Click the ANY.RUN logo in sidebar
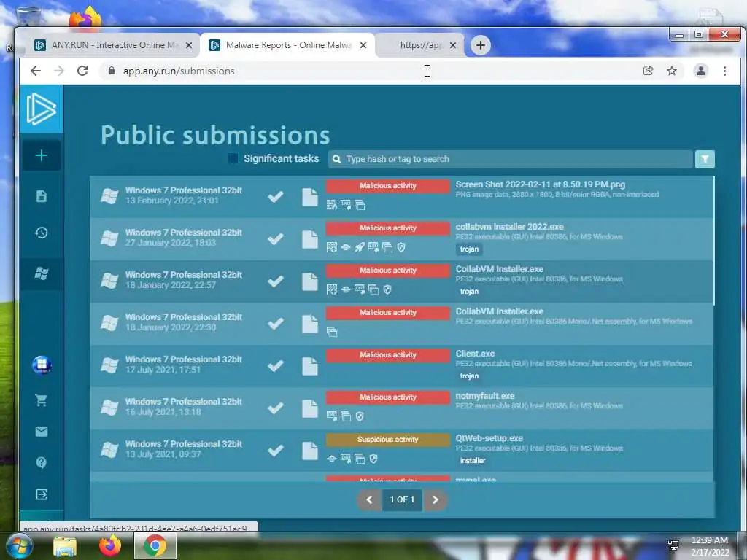 point(42,109)
